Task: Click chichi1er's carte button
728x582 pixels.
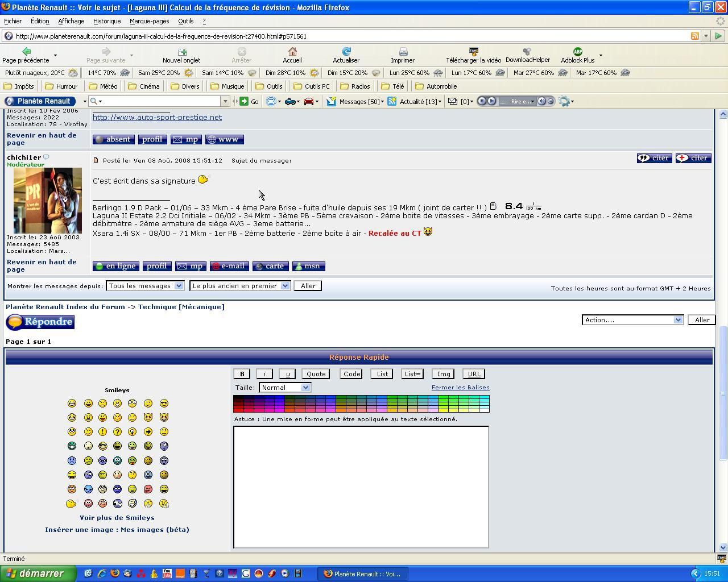Action: pos(270,266)
